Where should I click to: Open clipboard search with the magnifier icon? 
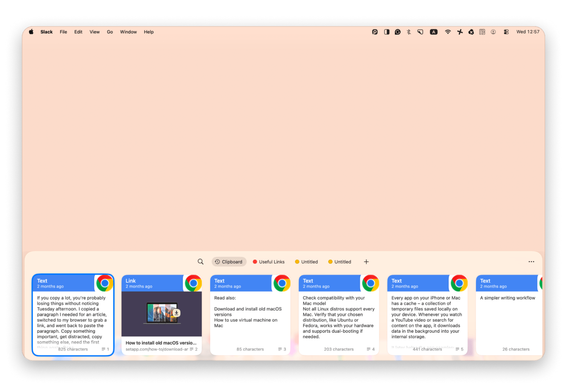pyautogui.click(x=201, y=261)
